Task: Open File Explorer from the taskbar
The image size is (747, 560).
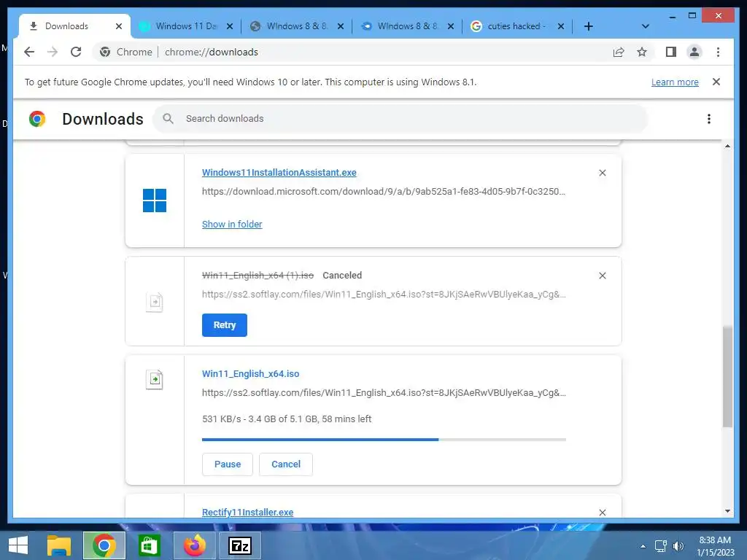Action: tap(58, 545)
